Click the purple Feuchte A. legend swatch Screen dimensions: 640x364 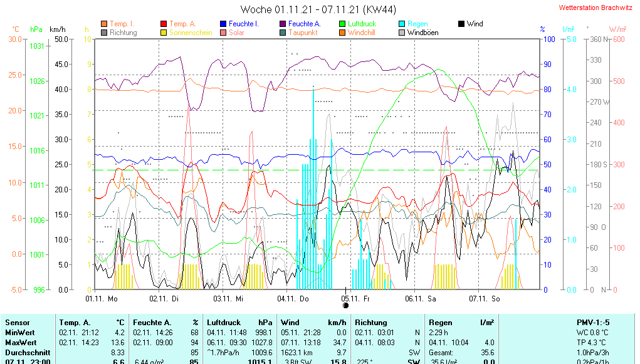(283, 24)
